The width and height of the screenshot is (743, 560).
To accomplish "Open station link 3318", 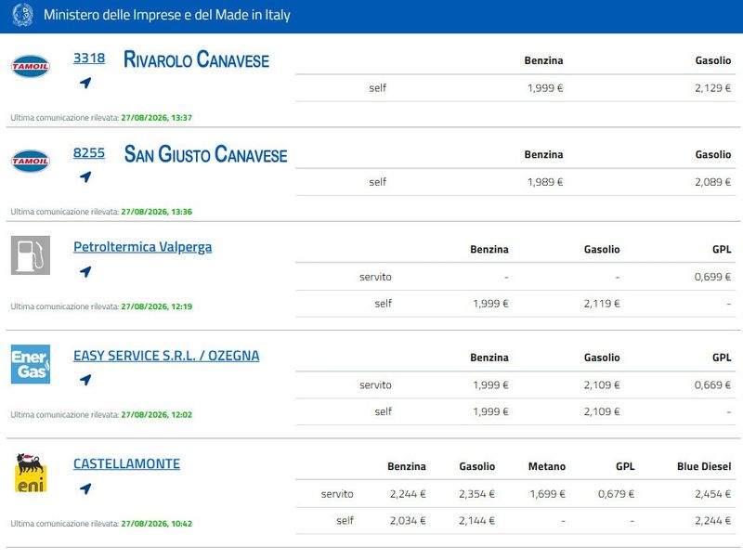I will tap(89, 59).
